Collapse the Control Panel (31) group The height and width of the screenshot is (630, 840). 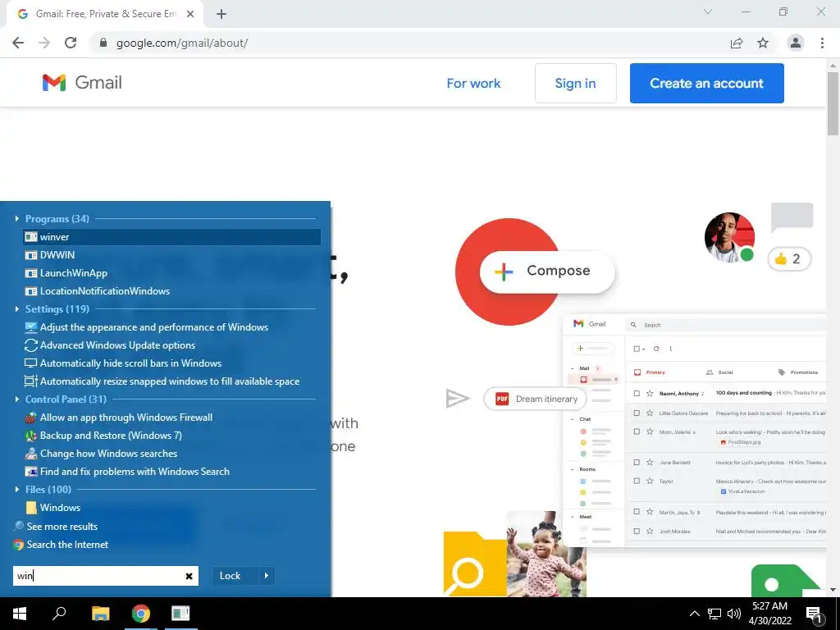coord(16,399)
